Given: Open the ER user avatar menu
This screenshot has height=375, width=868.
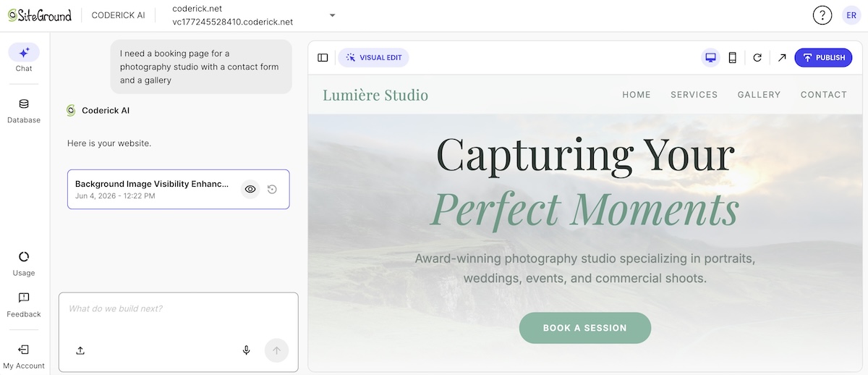Looking at the screenshot, I should tap(851, 15).
